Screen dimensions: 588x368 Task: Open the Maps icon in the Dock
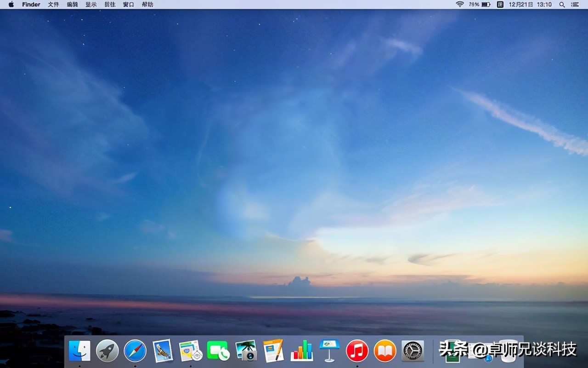[191, 351]
